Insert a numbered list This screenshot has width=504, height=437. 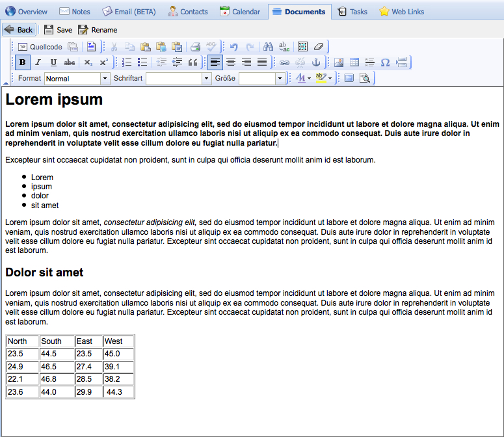[127, 62]
